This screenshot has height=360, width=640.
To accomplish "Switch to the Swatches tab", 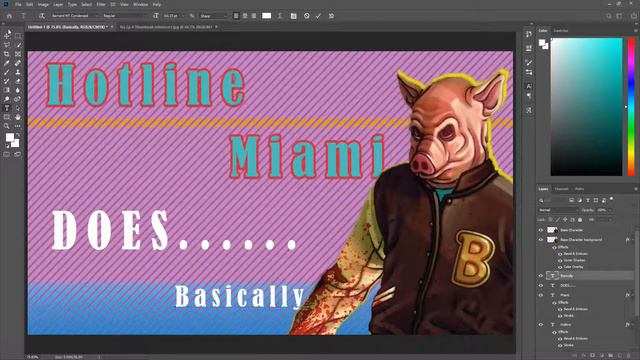I will point(560,31).
